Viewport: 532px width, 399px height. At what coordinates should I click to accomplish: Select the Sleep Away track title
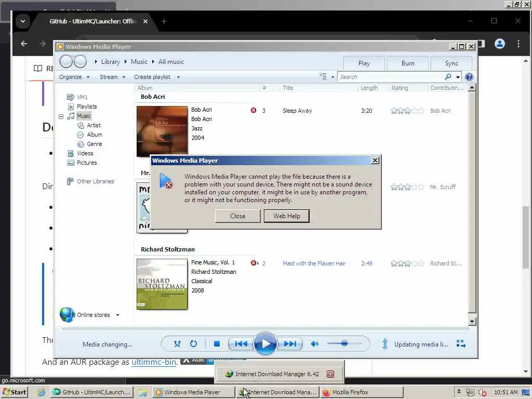[x=297, y=111]
